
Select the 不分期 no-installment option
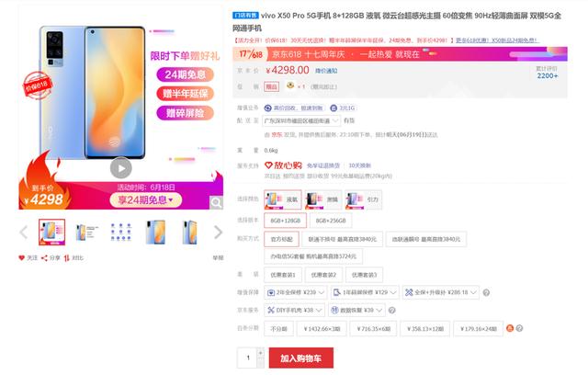(x=278, y=329)
